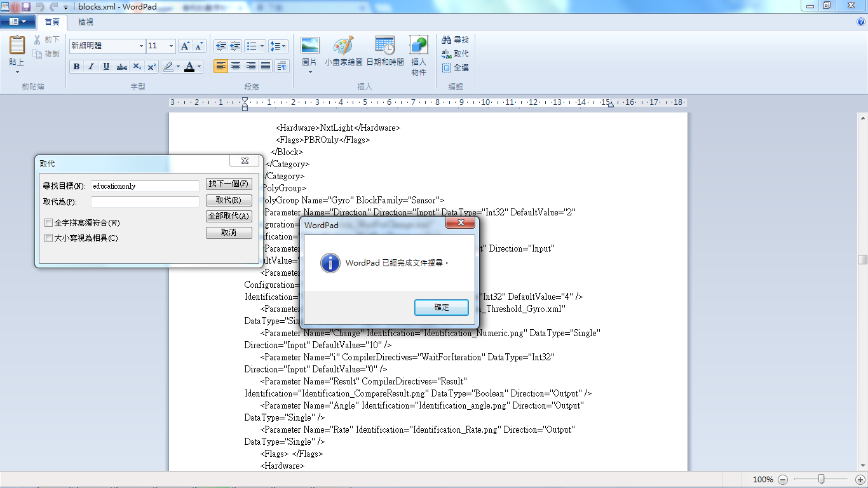Click the zoom slider handle
The height and width of the screenshot is (488, 868).
[x=822, y=479]
